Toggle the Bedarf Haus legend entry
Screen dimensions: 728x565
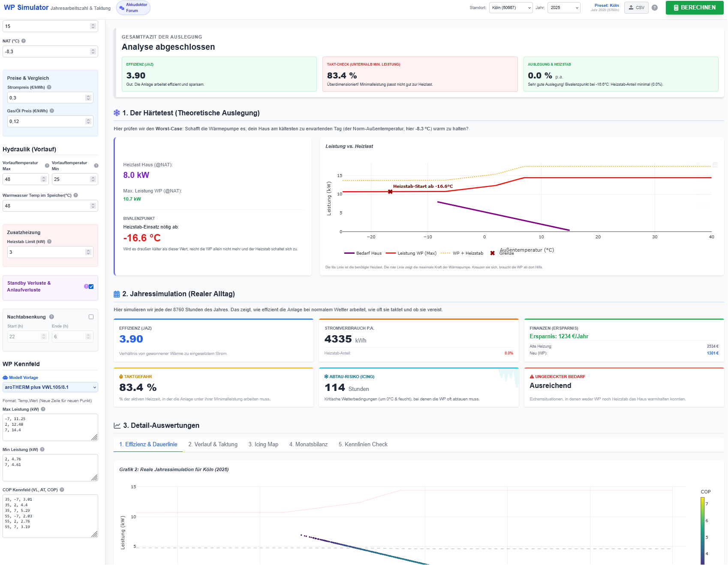click(363, 253)
